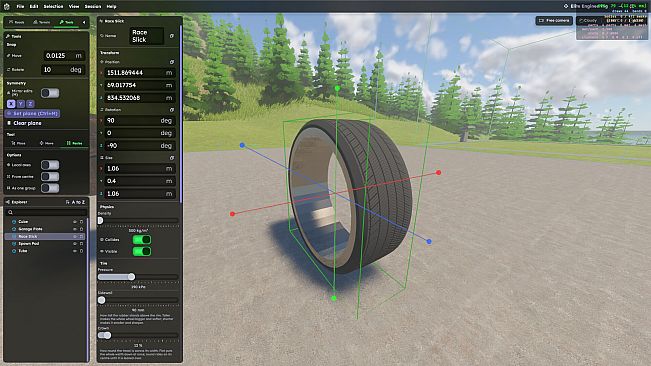
Task: Select the X symmetry axis button
Action: [x=11, y=104]
